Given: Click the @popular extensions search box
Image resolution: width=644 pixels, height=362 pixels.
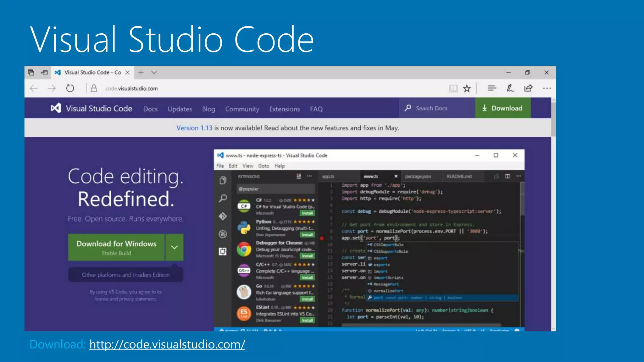Looking at the screenshot, I should coord(276,189).
